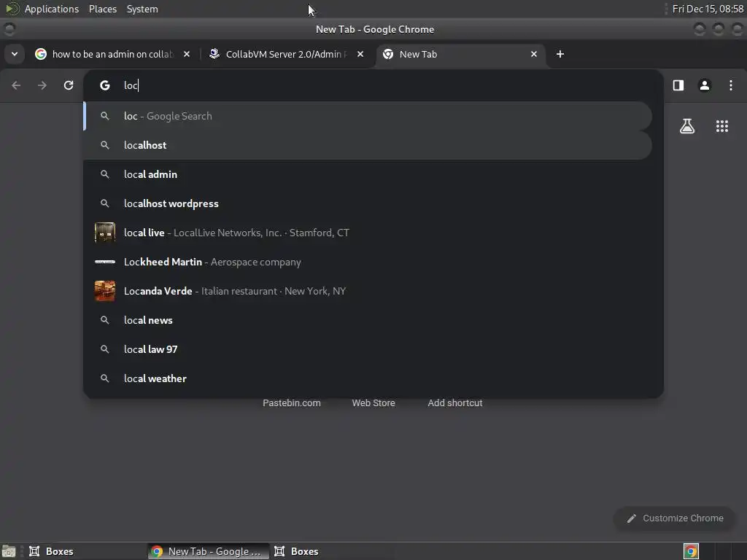Expand the tab search dropdown arrow
Image resolution: width=747 pixels, height=560 pixels.
pyautogui.click(x=15, y=54)
